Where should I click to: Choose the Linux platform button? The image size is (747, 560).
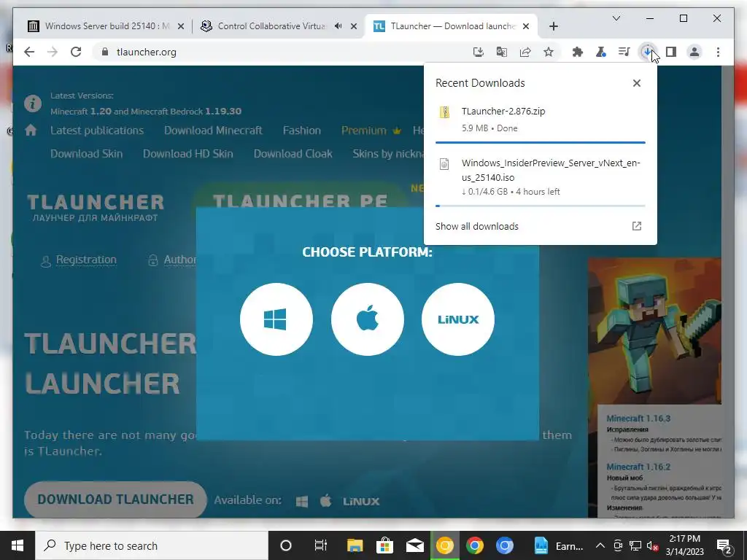click(458, 319)
